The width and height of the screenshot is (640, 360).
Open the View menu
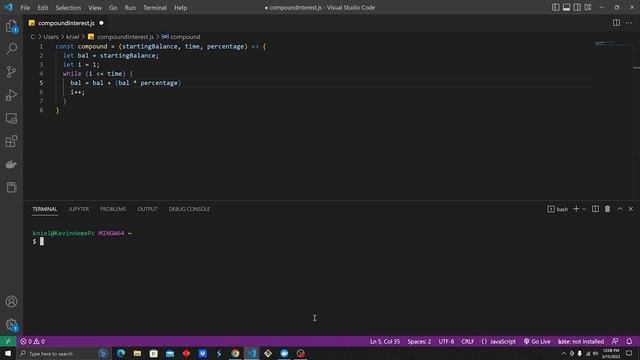(95, 7)
